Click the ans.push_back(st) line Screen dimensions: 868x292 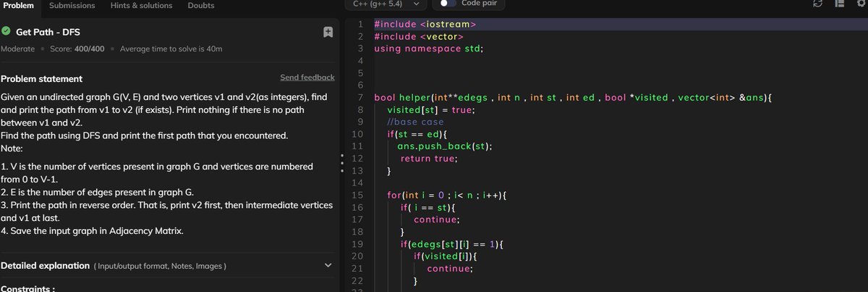click(445, 146)
